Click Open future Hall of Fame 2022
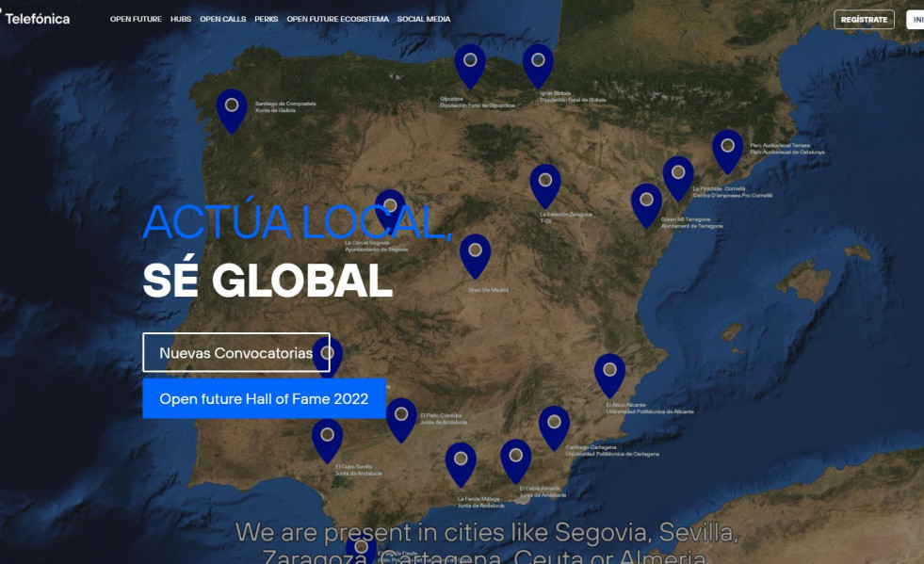Image resolution: width=924 pixels, height=564 pixels. pyautogui.click(x=264, y=399)
